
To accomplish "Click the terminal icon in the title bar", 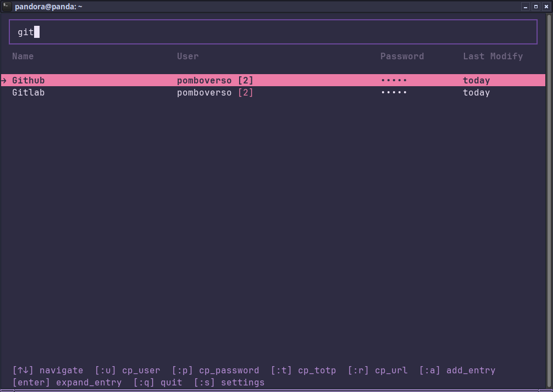I will coord(7,7).
